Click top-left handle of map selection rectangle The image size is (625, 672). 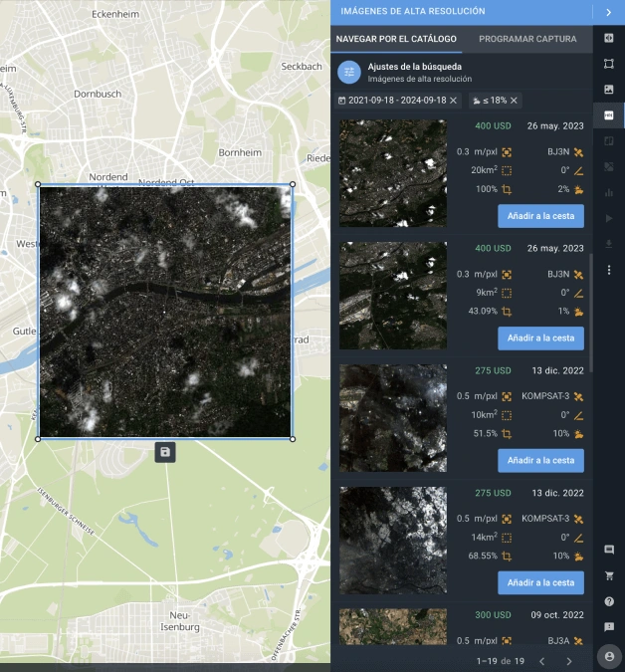(38, 184)
